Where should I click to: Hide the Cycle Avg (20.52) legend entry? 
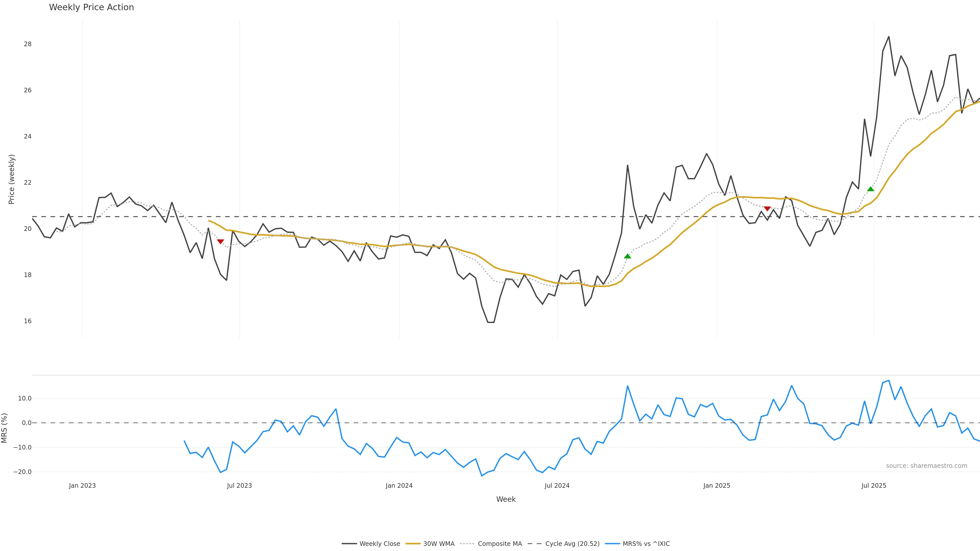point(572,544)
